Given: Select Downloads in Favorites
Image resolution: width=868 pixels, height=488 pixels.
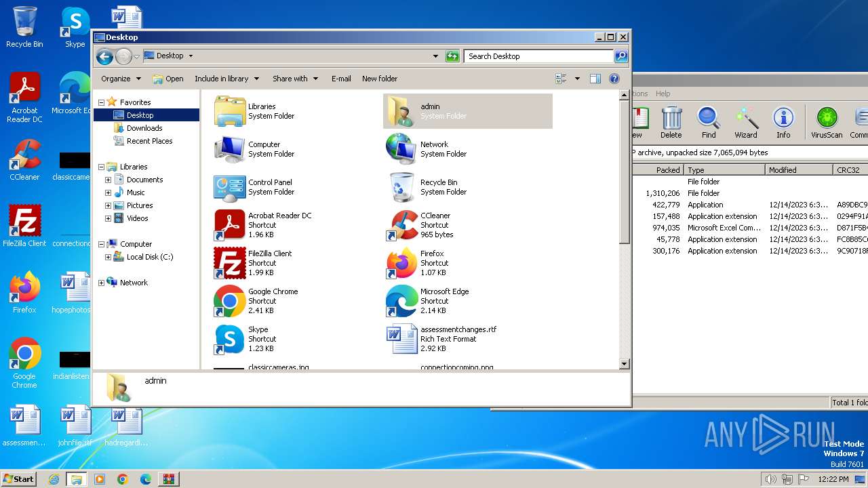Looking at the screenshot, I should pos(144,128).
